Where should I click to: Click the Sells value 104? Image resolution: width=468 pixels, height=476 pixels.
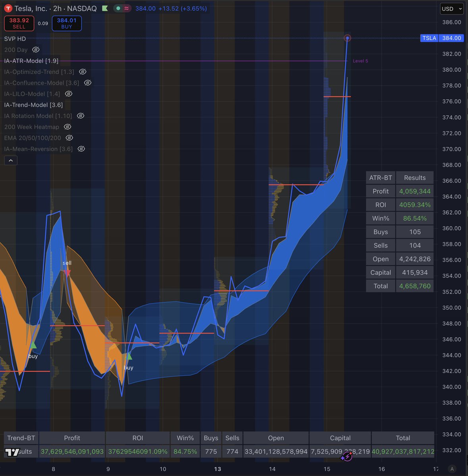point(415,245)
